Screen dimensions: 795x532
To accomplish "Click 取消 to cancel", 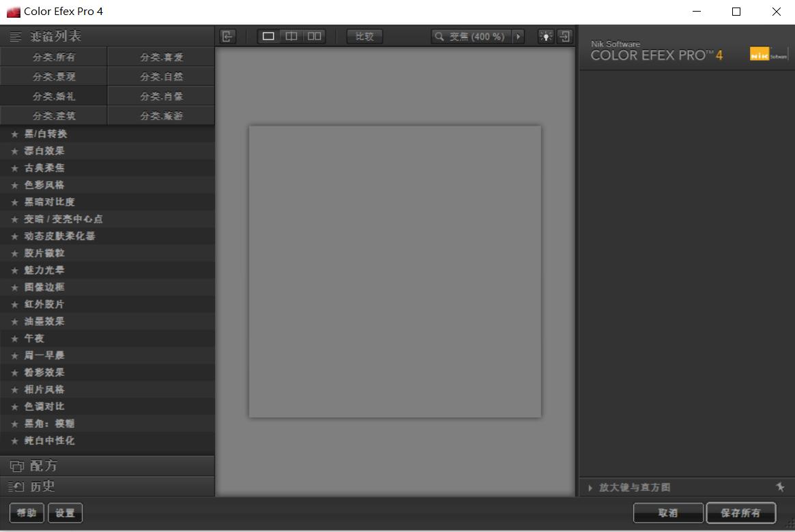I will pos(668,513).
